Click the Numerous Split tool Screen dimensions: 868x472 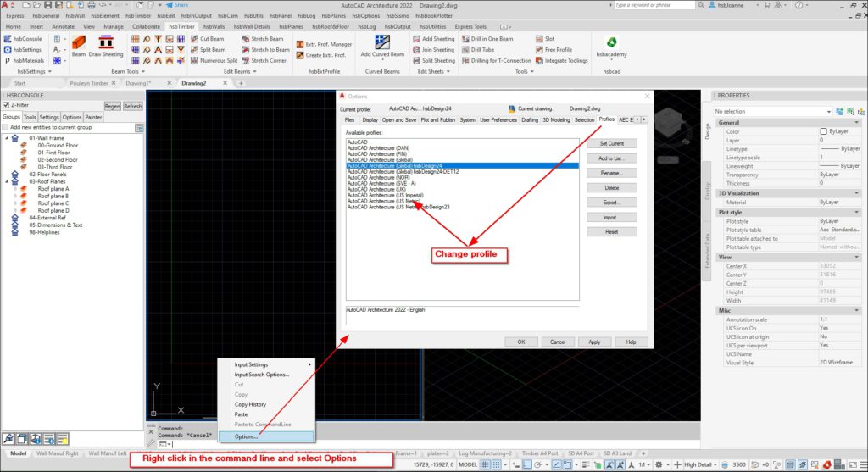tap(214, 61)
